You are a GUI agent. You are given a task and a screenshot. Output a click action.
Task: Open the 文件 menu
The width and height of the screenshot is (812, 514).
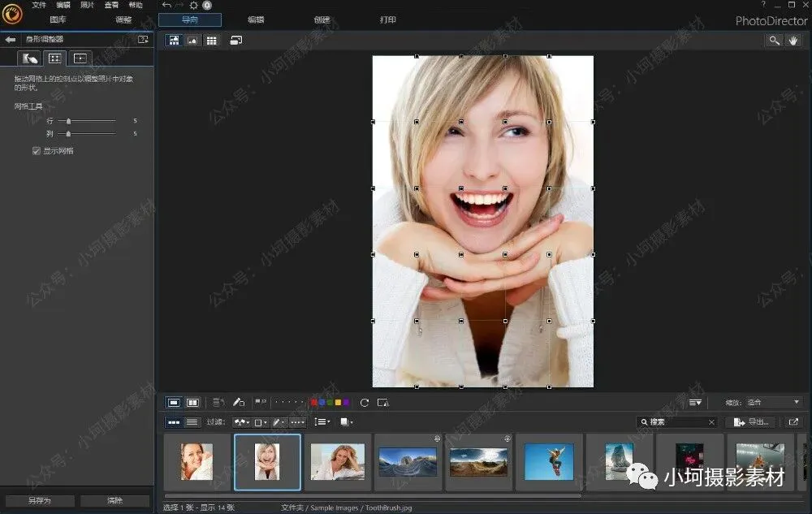click(x=39, y=5)
